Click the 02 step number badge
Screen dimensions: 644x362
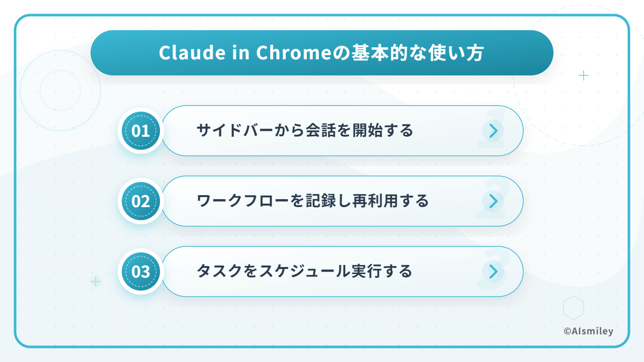[141, 201]
